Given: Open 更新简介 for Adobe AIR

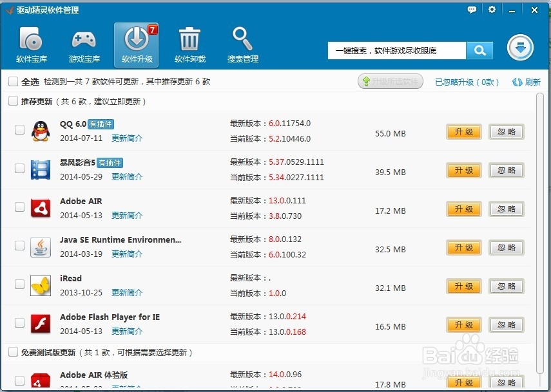Looking at the screenshot, I should [x=127, y=216].
